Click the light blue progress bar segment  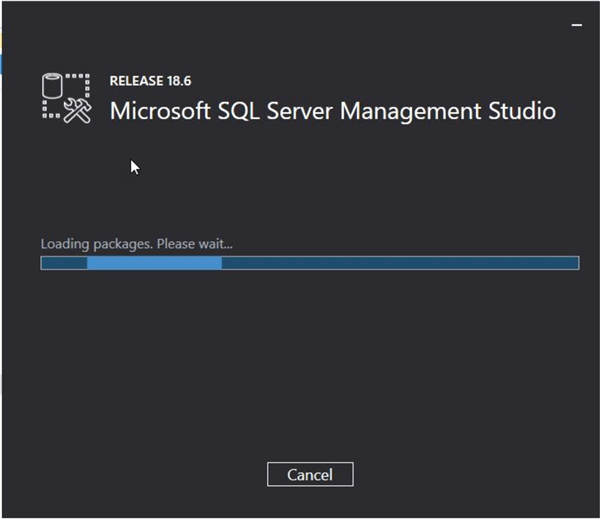coord(154,263)
